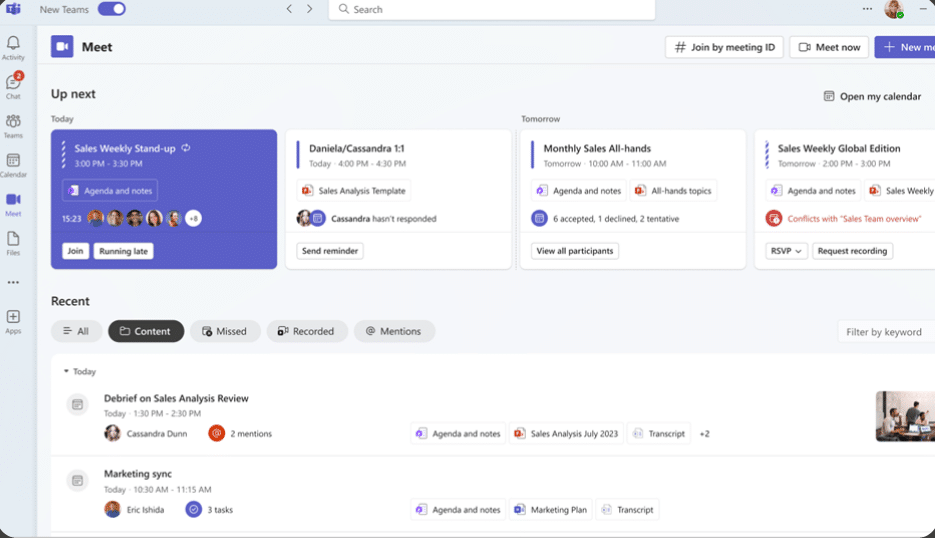Open Sales Analysis Template attachment

click(354, 191)
